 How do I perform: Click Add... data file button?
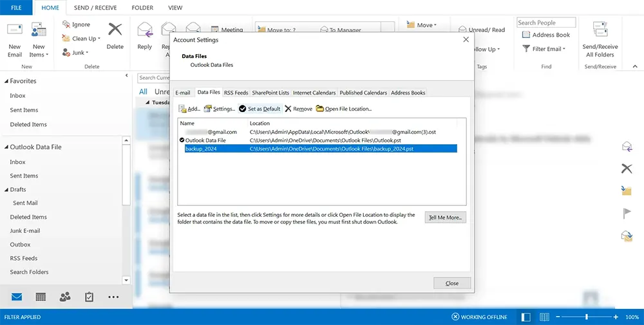[x=189, y=109]
